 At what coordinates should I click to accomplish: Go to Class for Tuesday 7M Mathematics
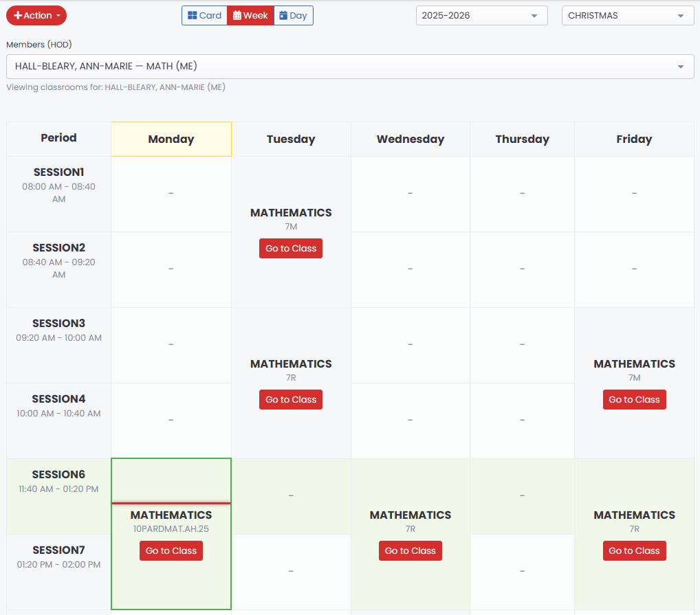pyautogui.click(x=291, y=249)
